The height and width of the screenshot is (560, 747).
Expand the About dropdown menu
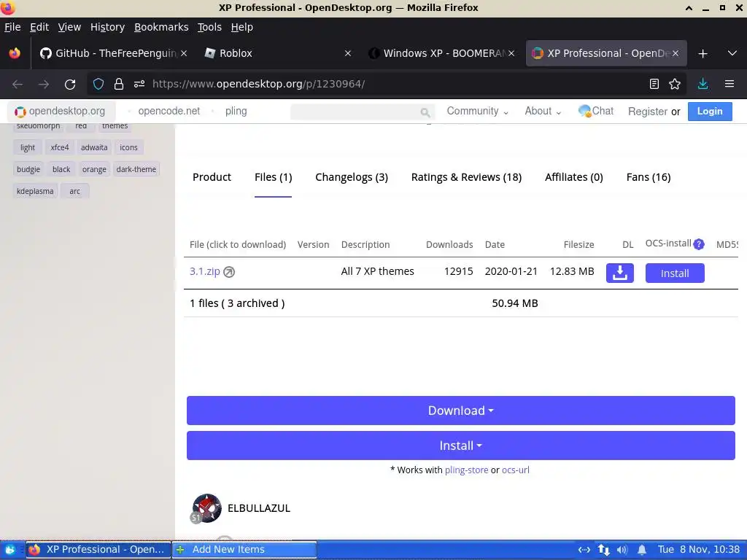[x=543, y=112]
